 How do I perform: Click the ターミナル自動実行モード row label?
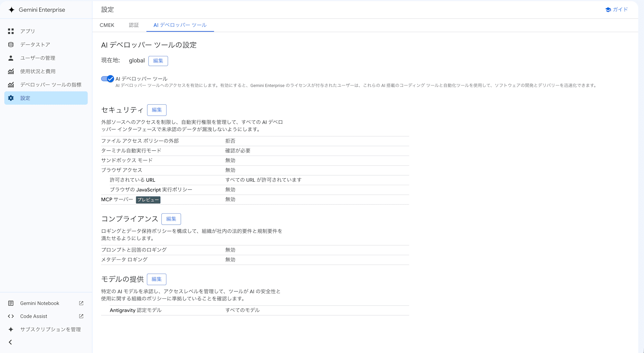click(x=131, y=151)
